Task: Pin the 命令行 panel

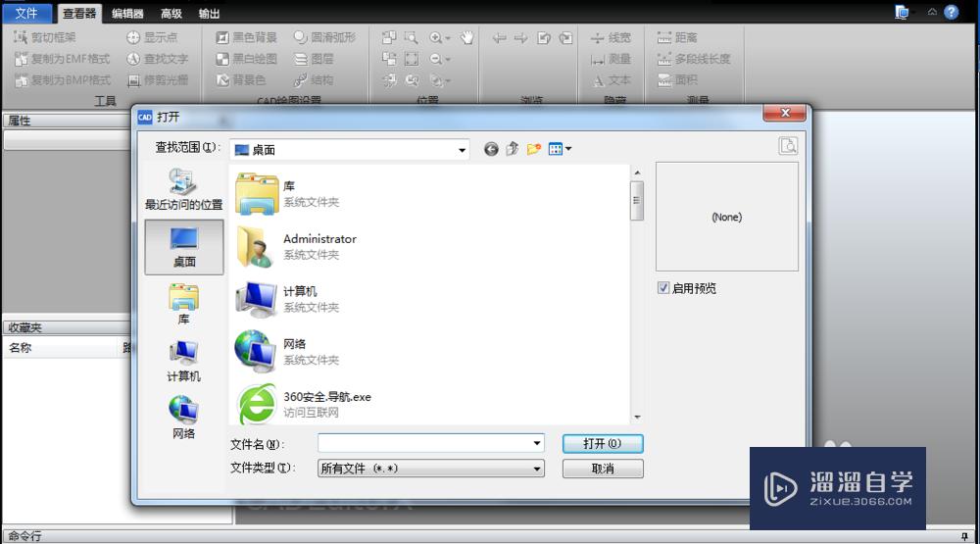Action: (964, 536)
